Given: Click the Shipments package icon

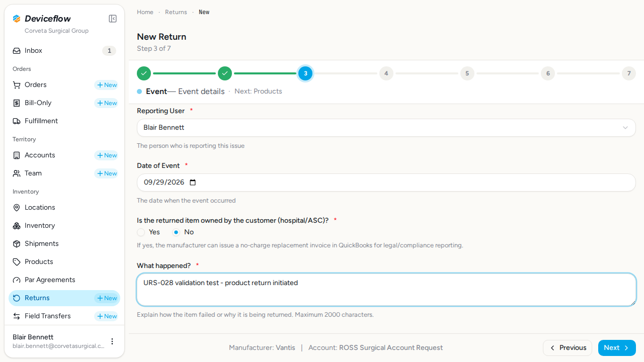Looking at the screenshot, I should [17, 244].
